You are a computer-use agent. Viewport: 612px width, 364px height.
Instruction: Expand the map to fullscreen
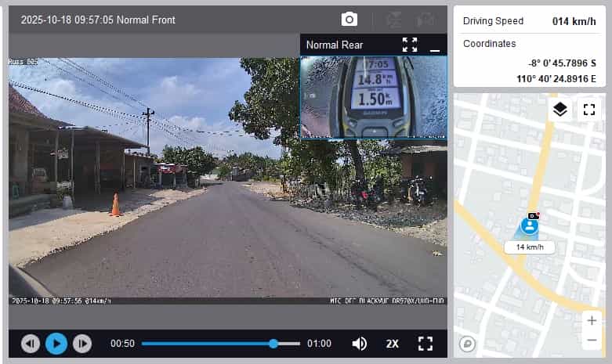tap(588, 110)
